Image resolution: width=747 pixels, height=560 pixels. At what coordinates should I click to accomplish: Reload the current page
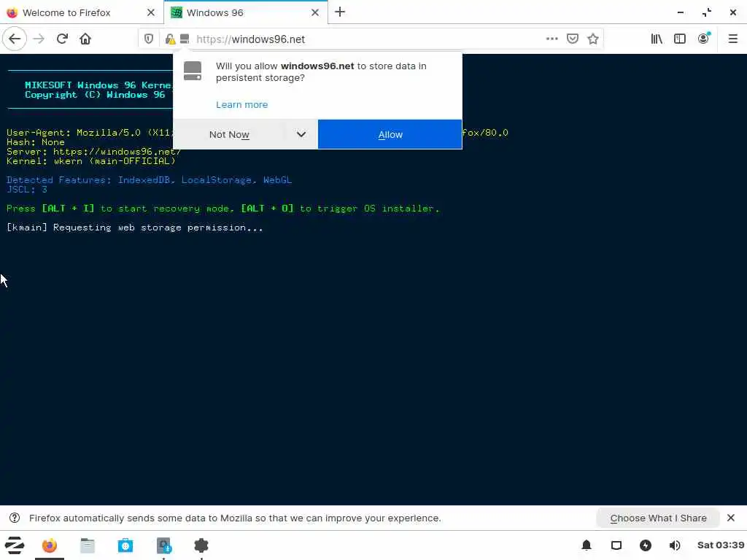62,39
